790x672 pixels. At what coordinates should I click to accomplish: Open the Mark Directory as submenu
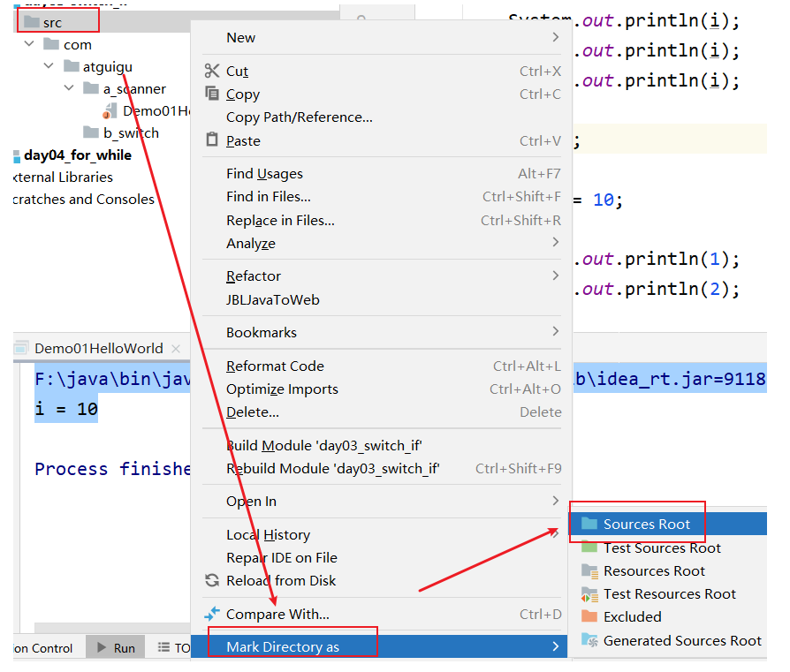point(283,646)
